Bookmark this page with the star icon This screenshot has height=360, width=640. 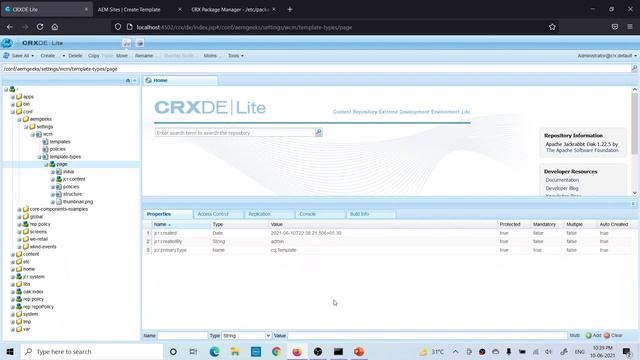(552, 27)
